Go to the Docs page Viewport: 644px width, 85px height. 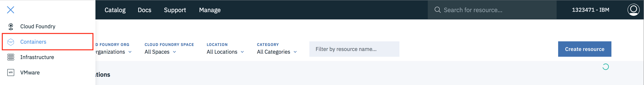[145, 10]
